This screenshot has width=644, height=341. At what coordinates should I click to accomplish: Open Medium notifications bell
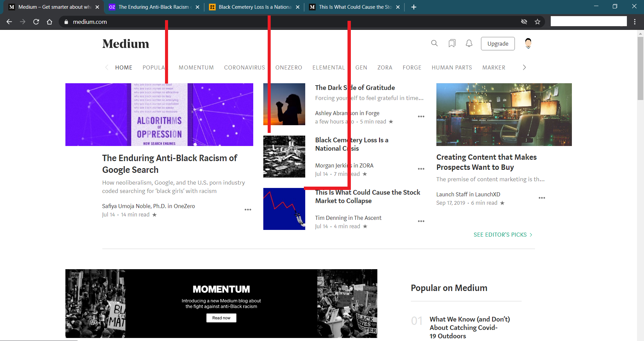469,43
